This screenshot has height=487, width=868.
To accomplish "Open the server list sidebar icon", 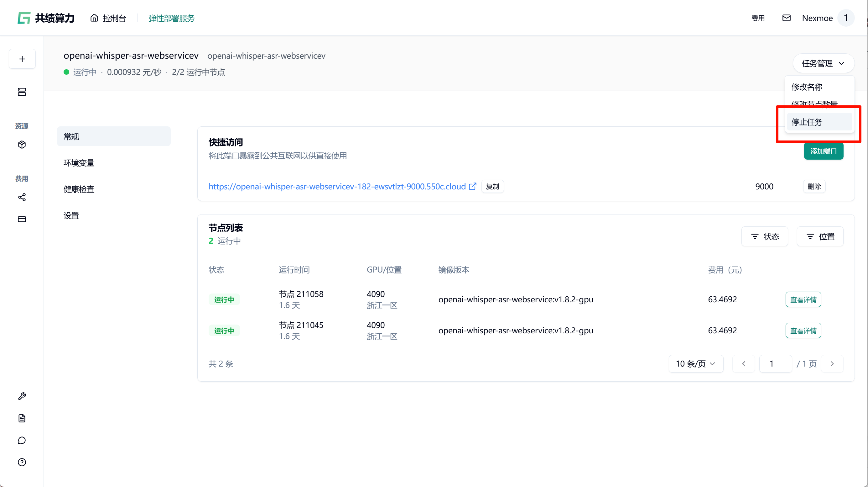I will (x=22, y=92).
